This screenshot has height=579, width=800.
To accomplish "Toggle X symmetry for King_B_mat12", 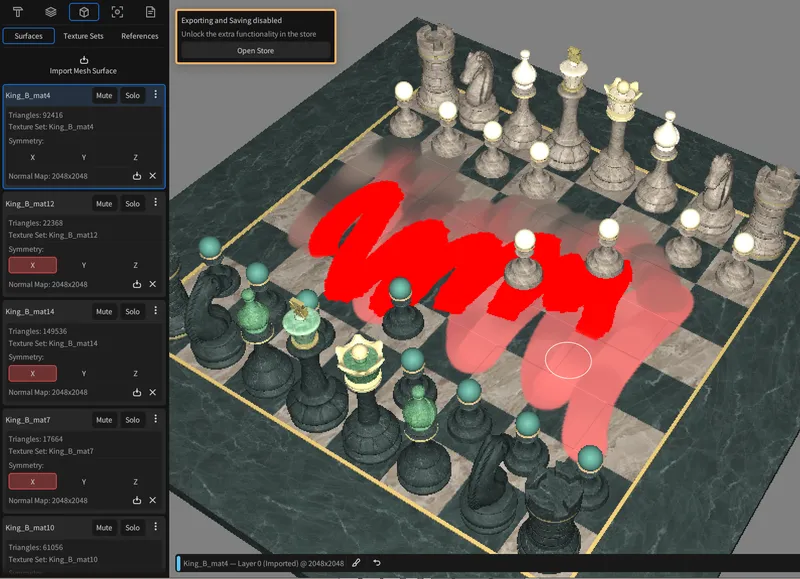I will (32, 265).
